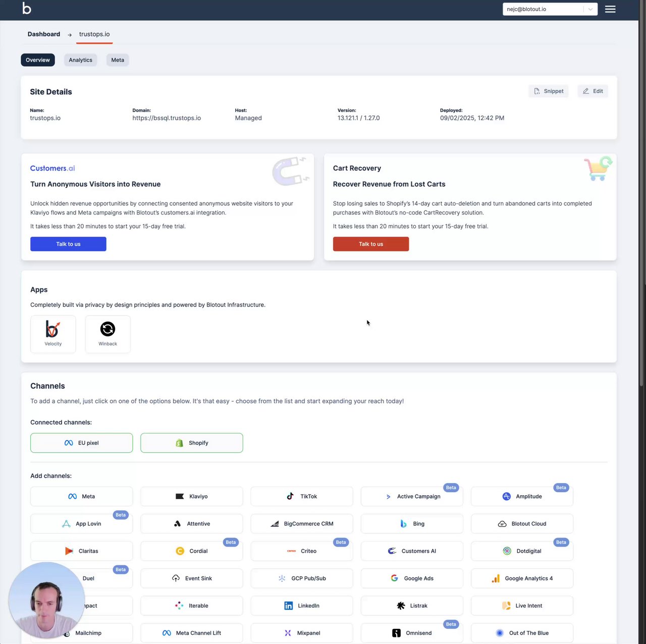The image size is (646, 644).
Task: Click the TikTok channel icon
Action: (x=290, y=496)
